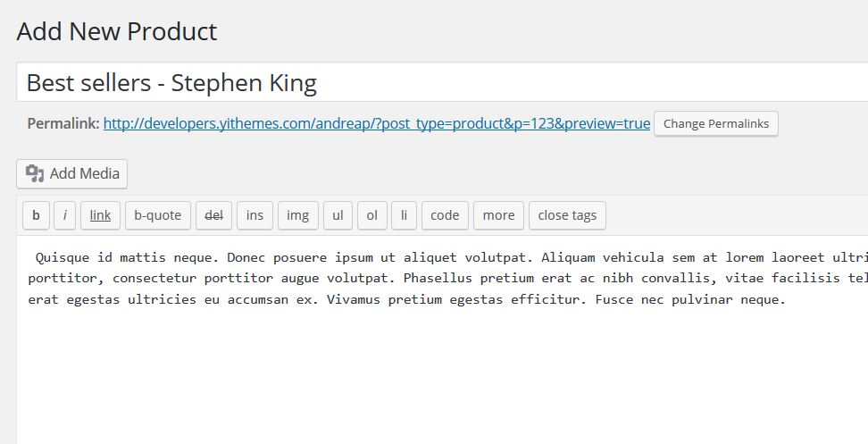The height and width of the screenshot is (444, 868).
Task: Insert a hyperlink with the link button
Action: [100, 215]
